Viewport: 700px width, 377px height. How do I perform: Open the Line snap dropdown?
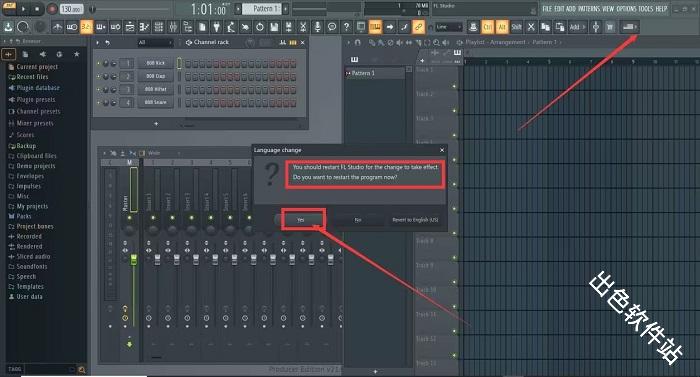click(x=448, y=27)
